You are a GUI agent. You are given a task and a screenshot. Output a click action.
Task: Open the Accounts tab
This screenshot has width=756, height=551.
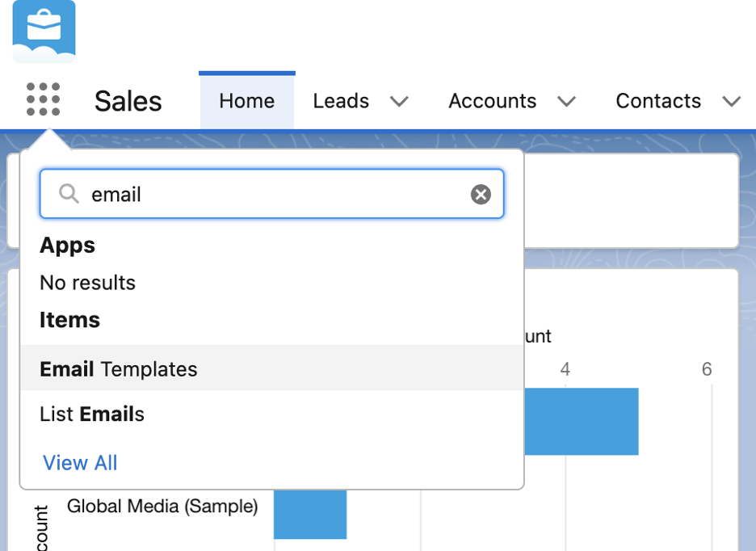click(492, 101)
